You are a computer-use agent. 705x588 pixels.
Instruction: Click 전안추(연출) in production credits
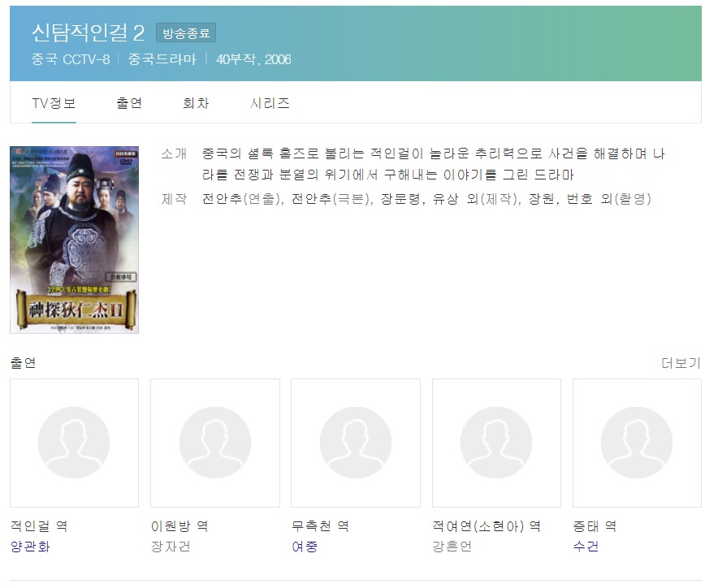[243, 199]
